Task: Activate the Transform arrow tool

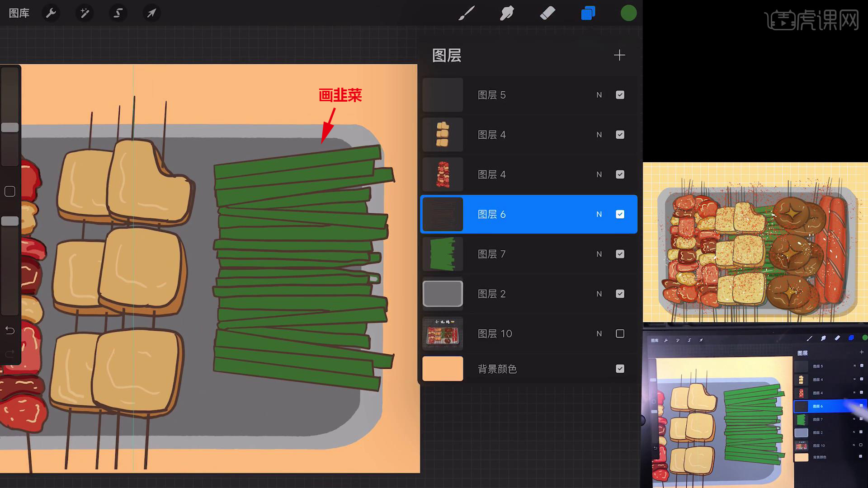Action: pyautogui.click(x=151, y=13)
